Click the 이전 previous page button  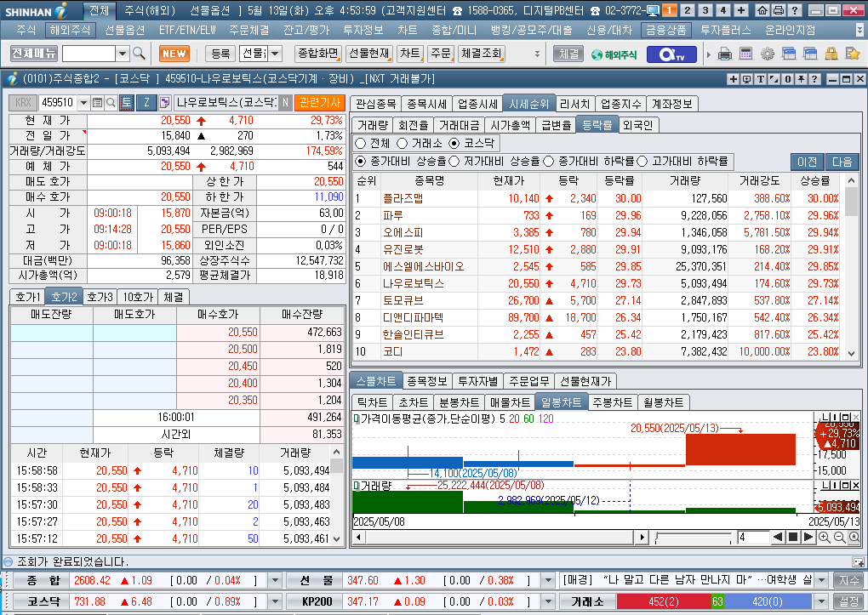pyautogui.click(x=807, y=162)
